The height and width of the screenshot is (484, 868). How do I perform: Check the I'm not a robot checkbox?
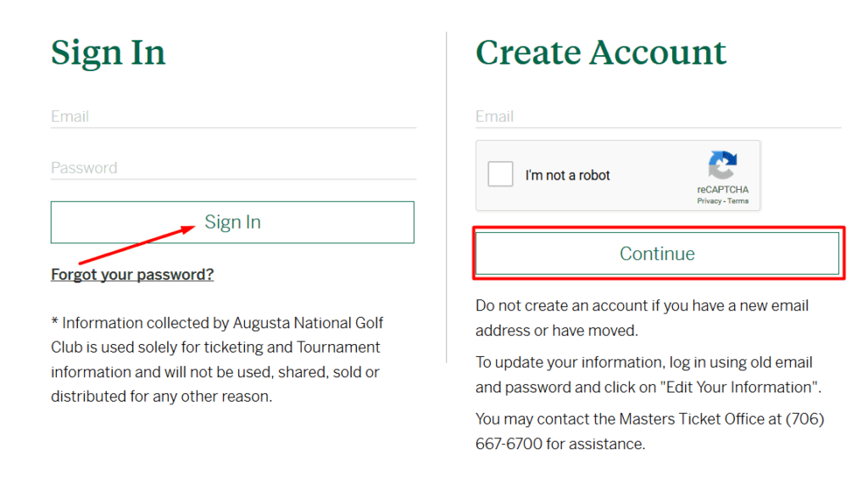(500, 174)
